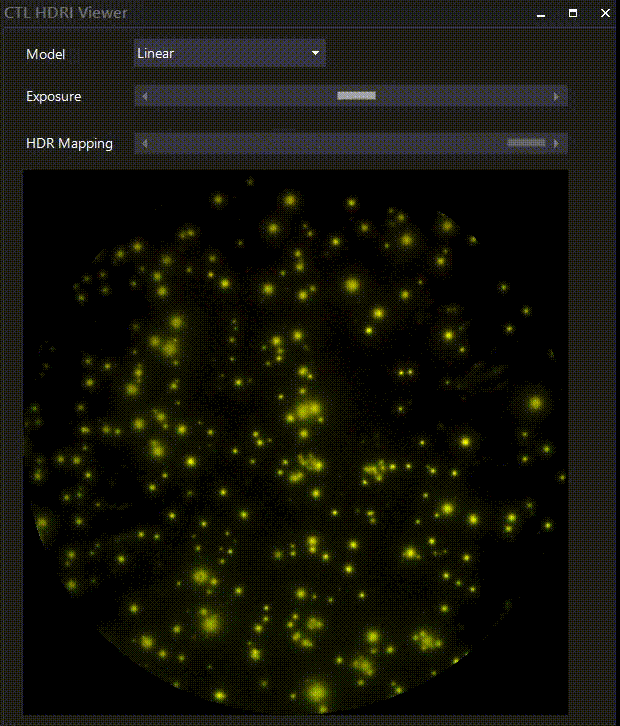This screenshot has width=620, height=726.
Task: Click the Exposure label
Action: [x=54, y=96]
